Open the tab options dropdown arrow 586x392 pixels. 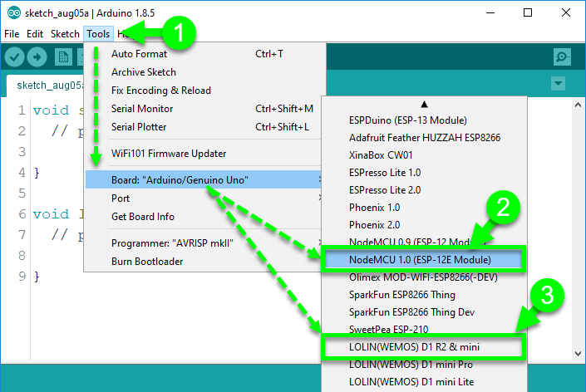(x=558, y=83)
